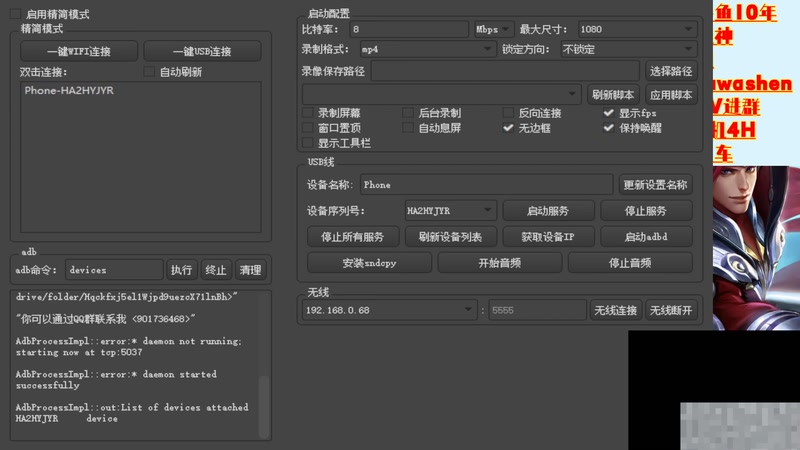Click the 终止 button
Screen dimensions: 800x450
[215, 269]
